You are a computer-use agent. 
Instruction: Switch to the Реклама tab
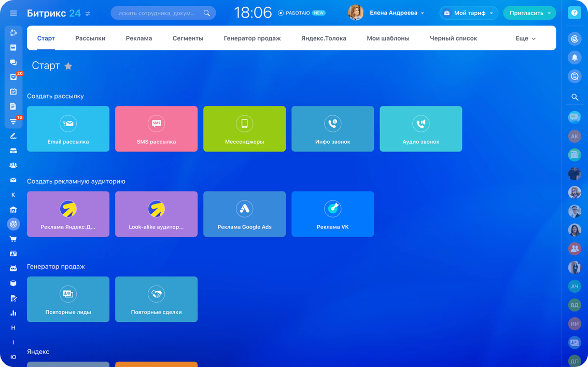coord(139,38)
